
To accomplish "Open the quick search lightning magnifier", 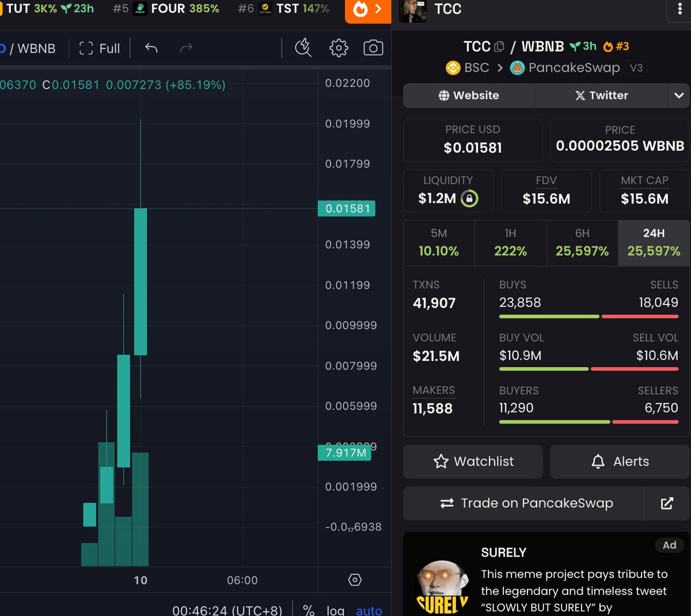I will [x=303, y=48].
